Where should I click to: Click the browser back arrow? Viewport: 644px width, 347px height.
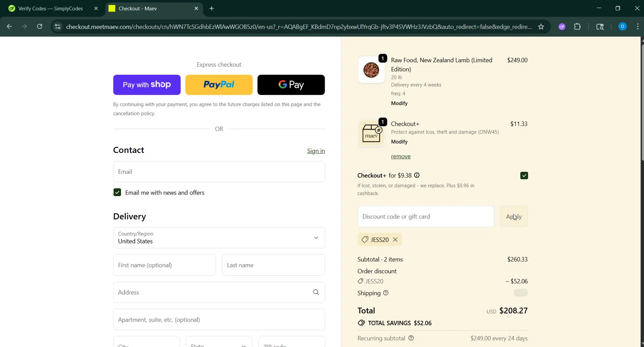[x=9, y=27]
